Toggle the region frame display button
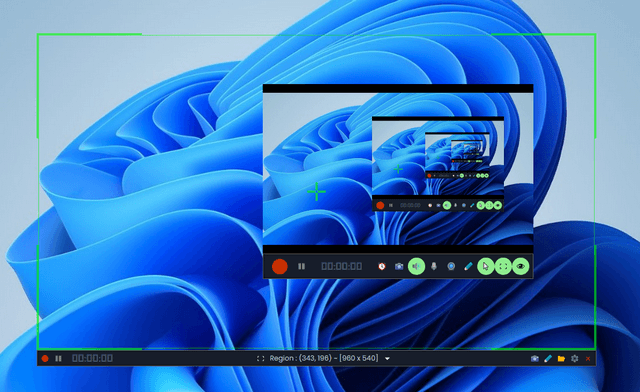This screenshot has width=640, height=392. [503, 266]
